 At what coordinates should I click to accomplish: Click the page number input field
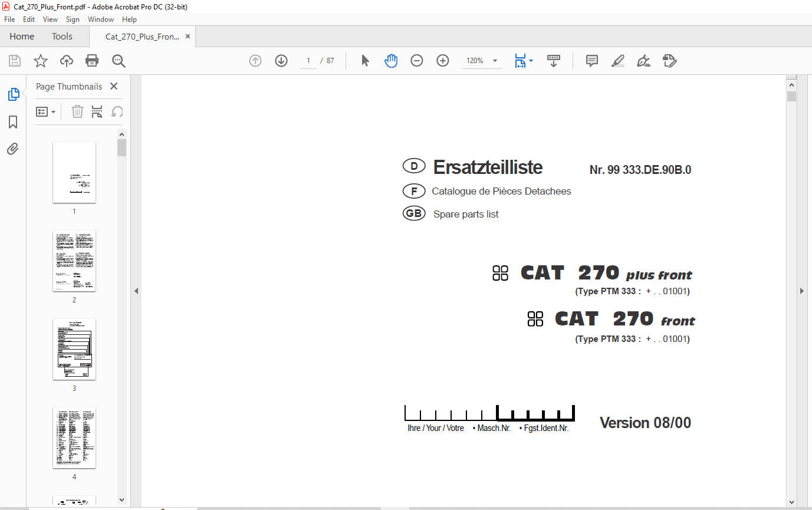(x=308, y=61)
